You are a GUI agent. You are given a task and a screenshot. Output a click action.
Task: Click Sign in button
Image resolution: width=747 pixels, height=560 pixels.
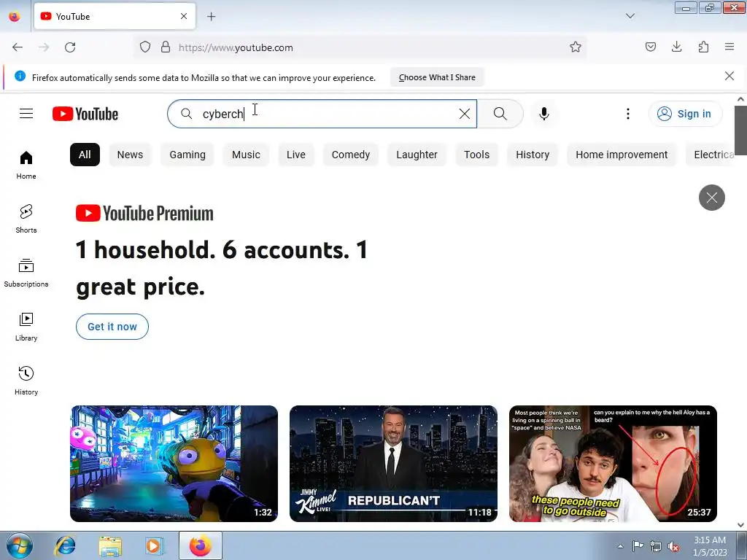pyautogui.click(x=685, y=114)
